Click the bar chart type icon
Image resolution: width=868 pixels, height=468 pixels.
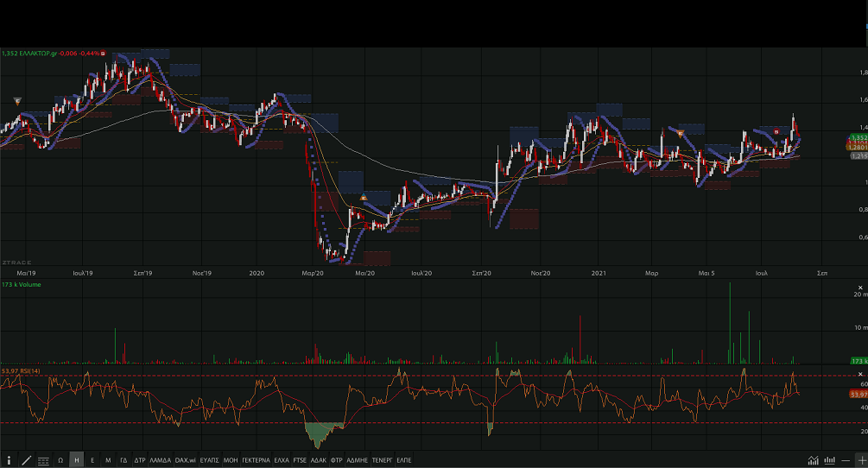pos(830,460)
